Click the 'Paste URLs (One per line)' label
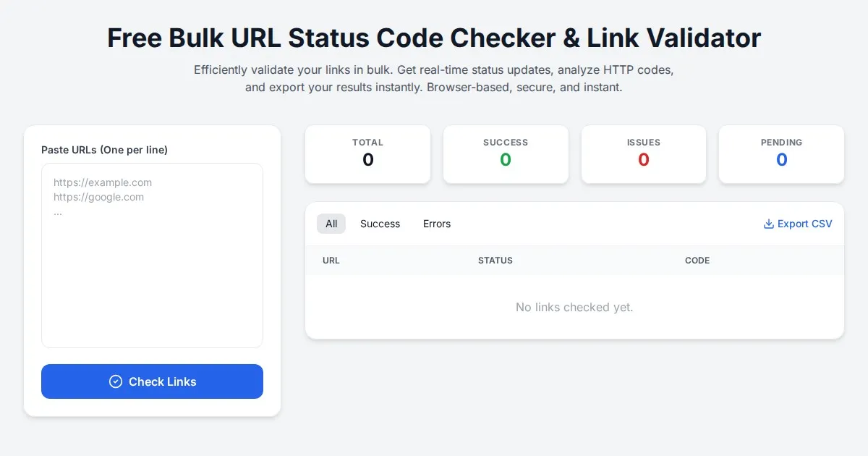The height and width of the screenshot is (456, 868). [x=104, y=150]
